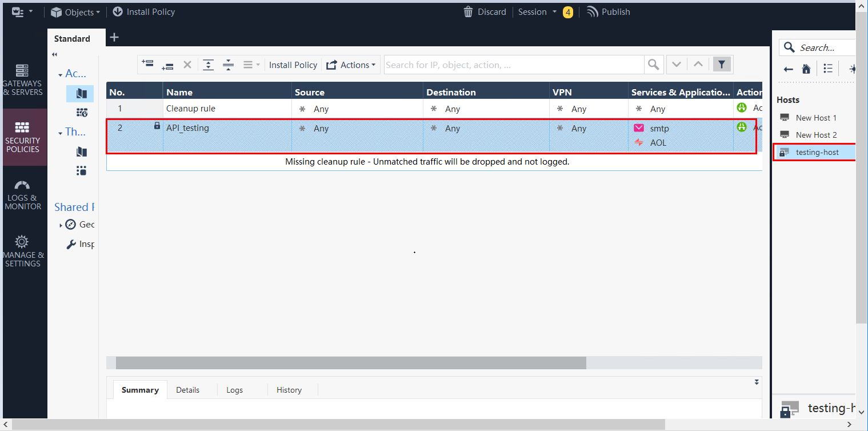
Task: Toggle the search filter funnel
Action: (721, 64)
